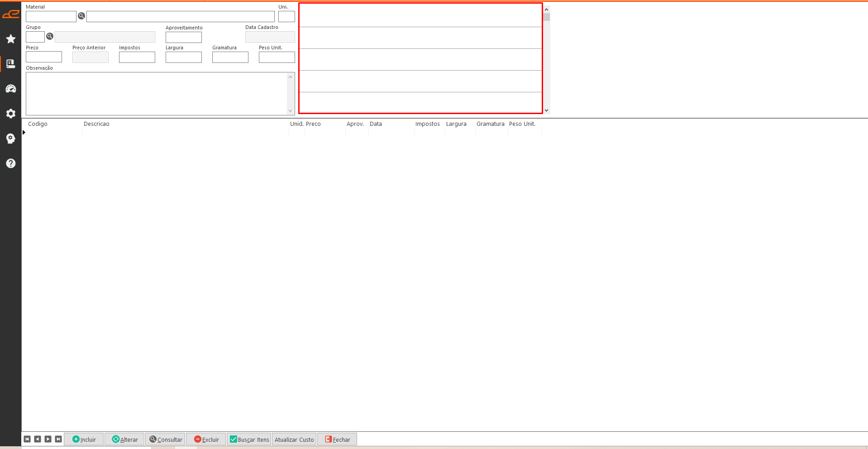The width and height of the screenshot is (868, 449).
Task: Sort by the Descricao column header
Action: 96,124
